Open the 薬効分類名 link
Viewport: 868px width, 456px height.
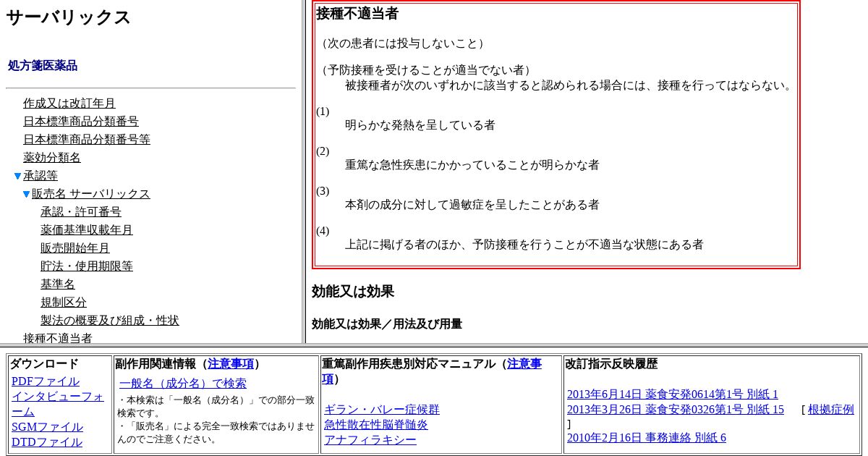[x=52, y=158]
